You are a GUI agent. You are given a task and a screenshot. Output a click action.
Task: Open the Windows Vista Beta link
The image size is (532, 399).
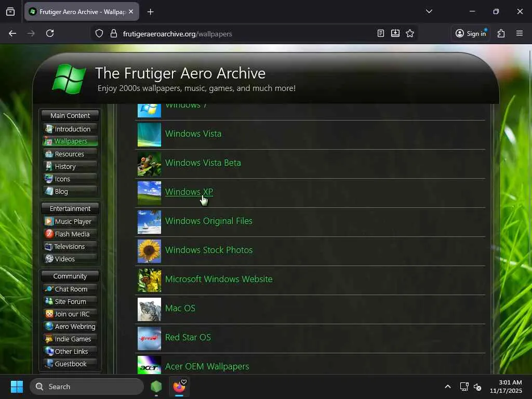203,163
